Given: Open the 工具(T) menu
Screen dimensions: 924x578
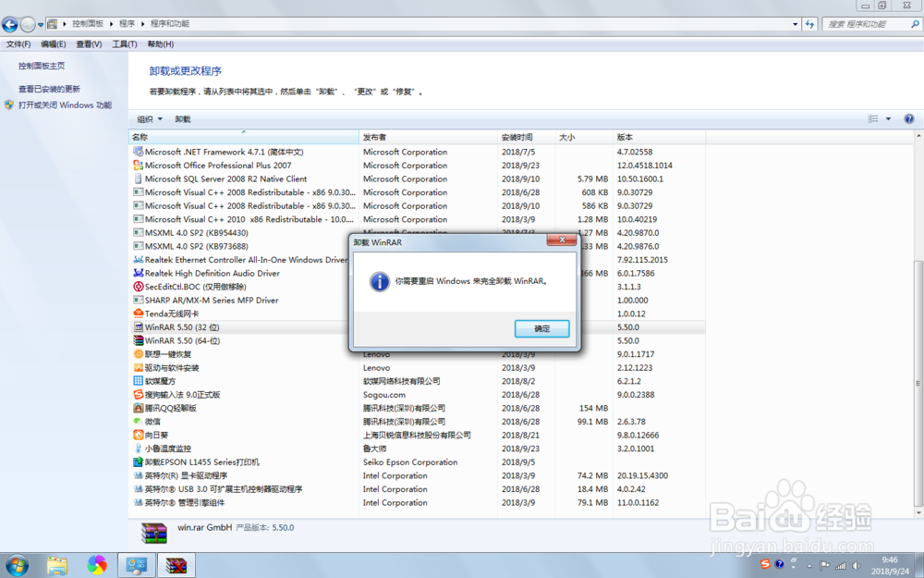Looking at the screenshot, I should [x=125, y=44].
